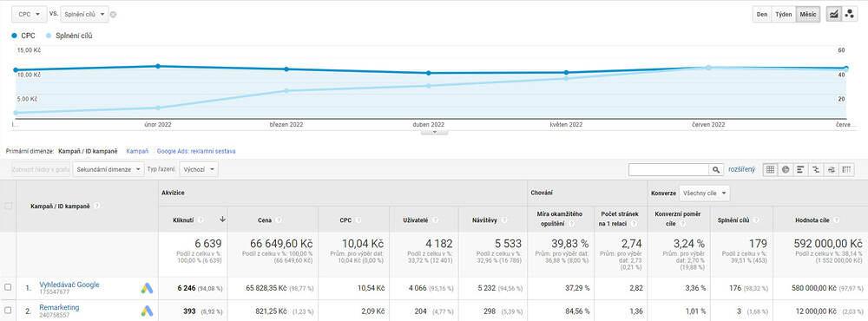868x321 pixels.
Task: Open help for Kliknutí column
Action: coord(201,219)
